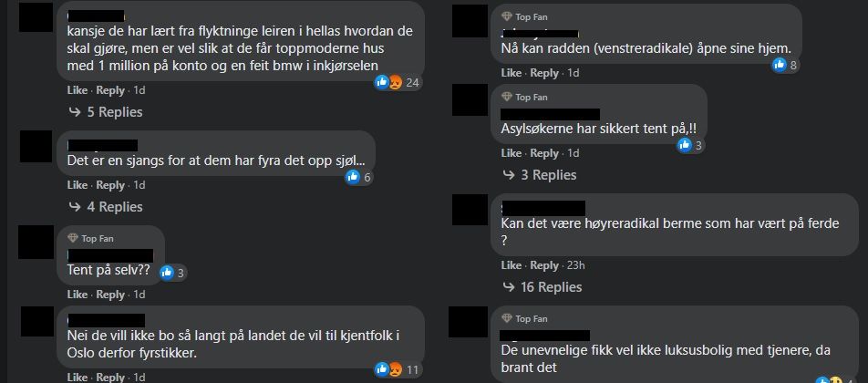868x383 pixels.
Task: Open the 23h timestamp on høyreradikal comment
Action: pyautogui.click(x=575, y=265)
